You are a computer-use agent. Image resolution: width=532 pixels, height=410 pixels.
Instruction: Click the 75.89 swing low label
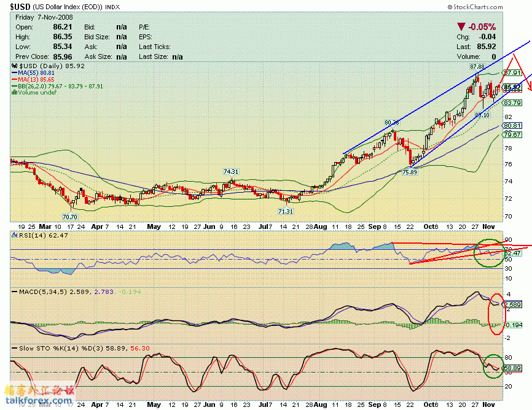(x=410, y=172)
